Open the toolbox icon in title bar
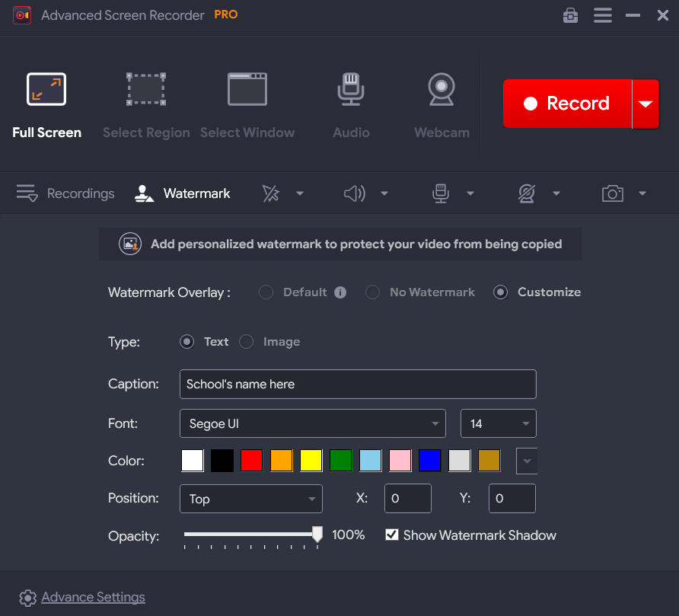The image size is (679, 616). [570, 15]
